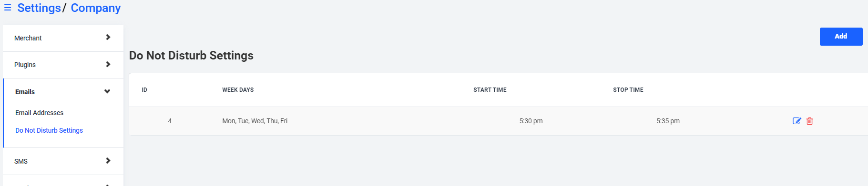Sort by Week Days column header
The width and height of the screenshot is (868, 186).
point(238,90)
